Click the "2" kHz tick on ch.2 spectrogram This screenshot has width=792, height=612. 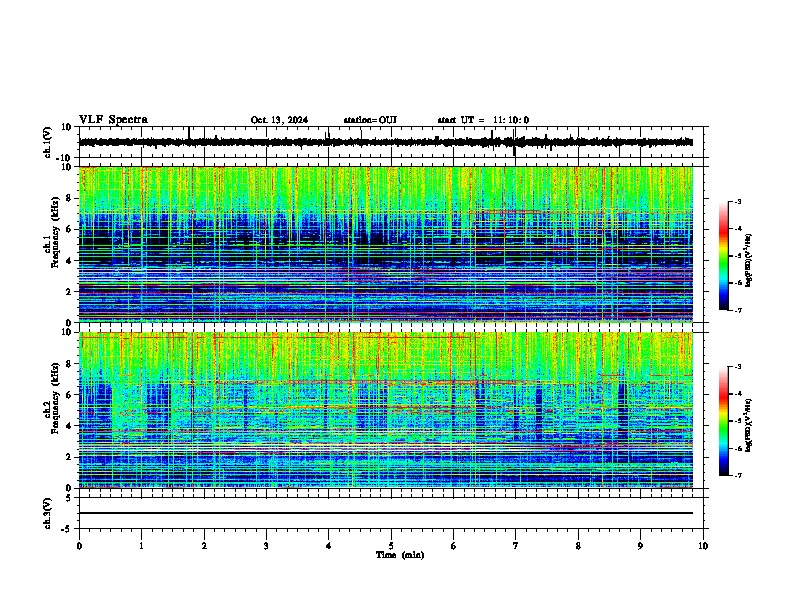69,457
